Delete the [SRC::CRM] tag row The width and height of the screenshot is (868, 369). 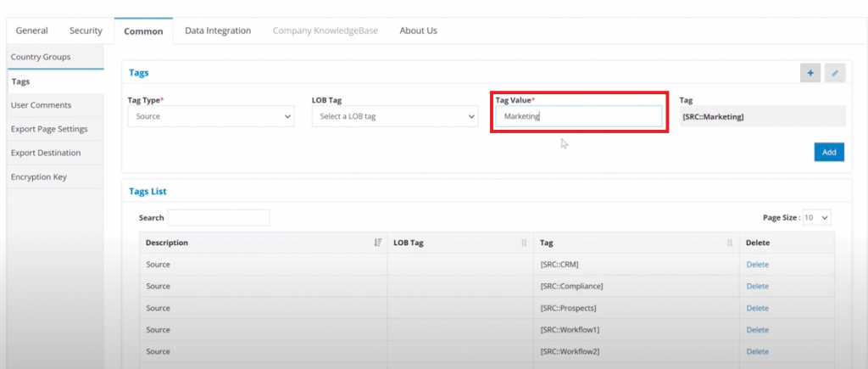[757, 265]
